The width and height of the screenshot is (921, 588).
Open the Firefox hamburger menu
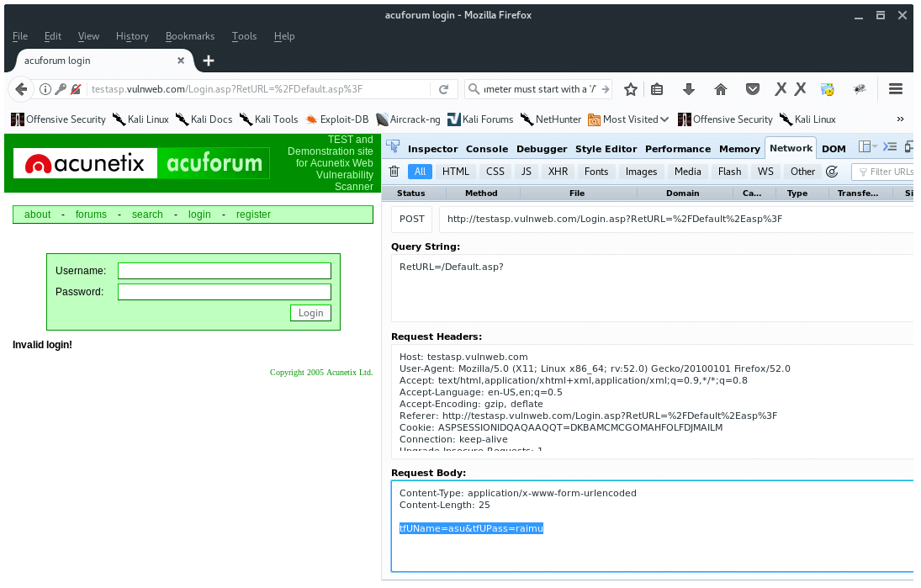896,89
